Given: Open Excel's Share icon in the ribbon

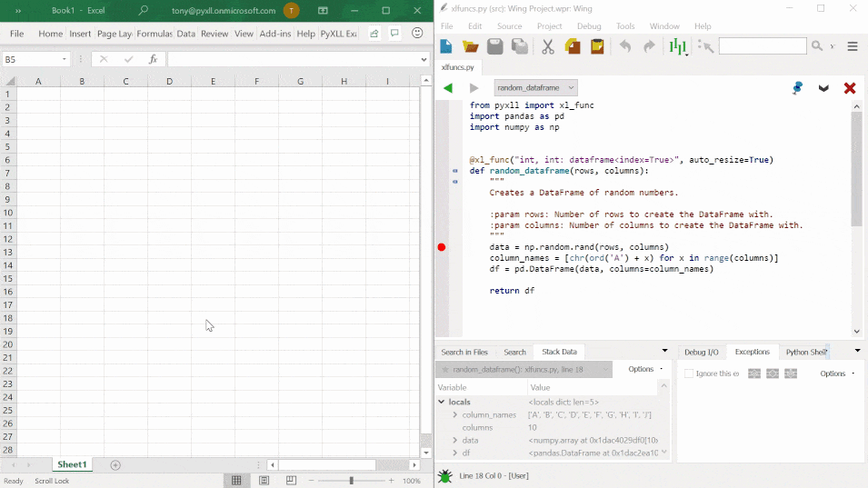Looking at the screenshot, I should point(374,34).
